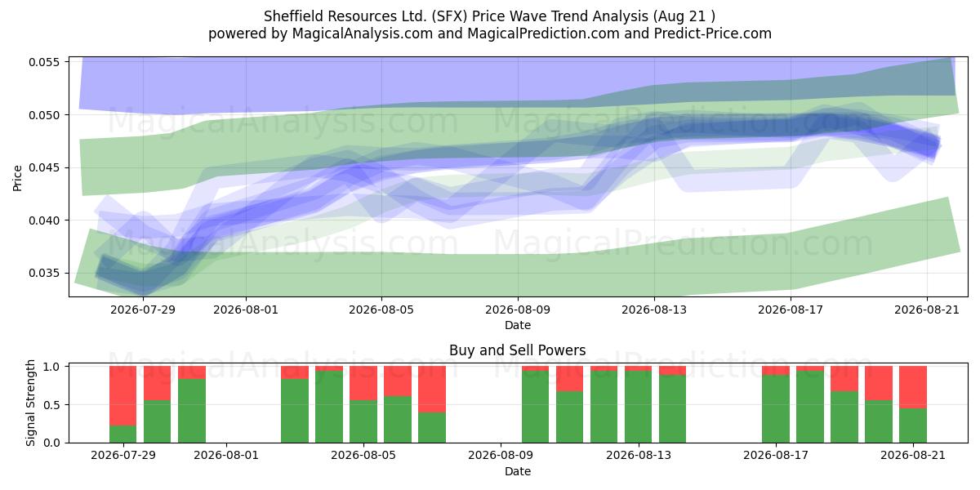
Task: Click 2026-08-01 on the price chart axis
Action: 246,310
